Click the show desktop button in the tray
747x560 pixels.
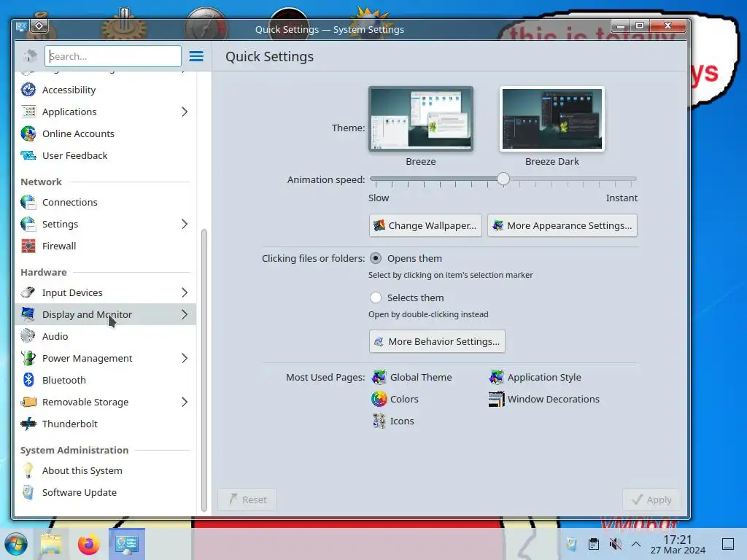[727, 544]
